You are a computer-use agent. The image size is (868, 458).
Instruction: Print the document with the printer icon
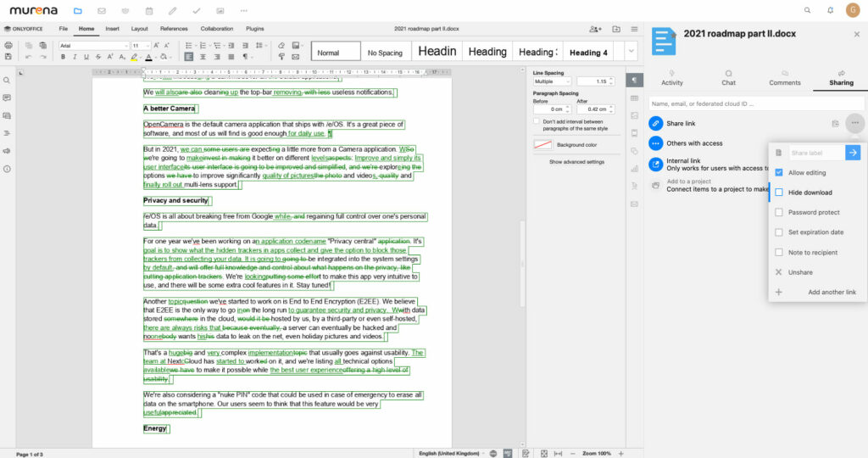pos(8,46)
